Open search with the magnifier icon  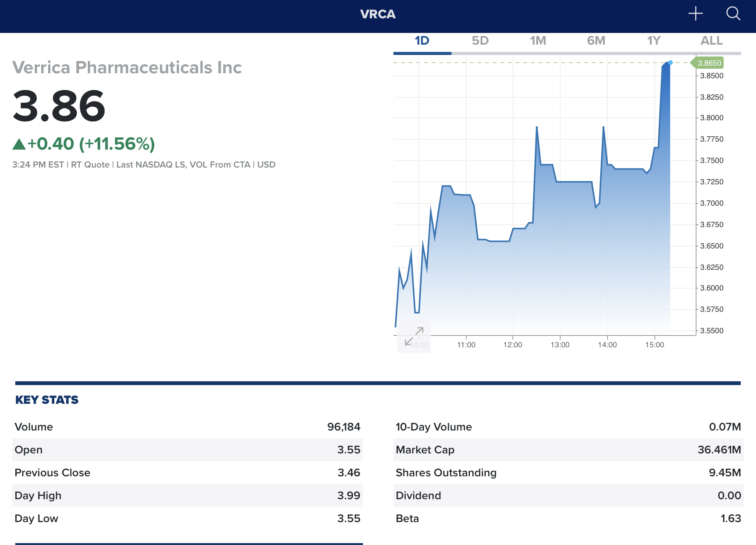click(733, 14)
